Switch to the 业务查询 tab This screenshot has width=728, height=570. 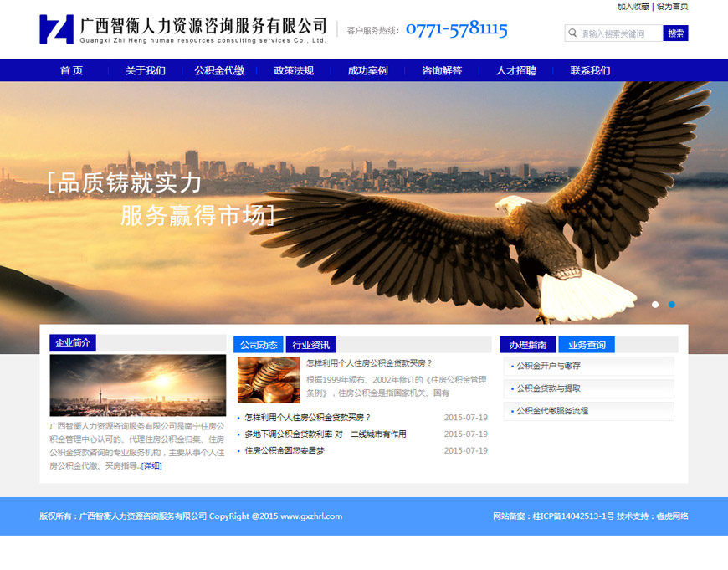587,345
